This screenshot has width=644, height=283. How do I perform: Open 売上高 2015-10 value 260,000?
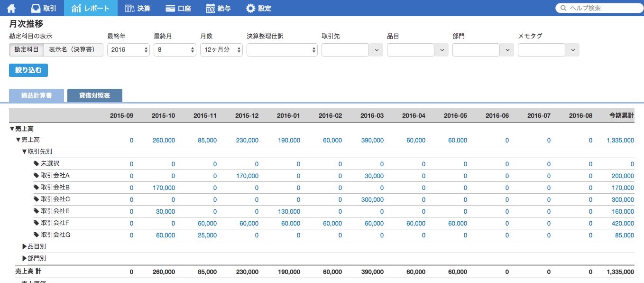point(164,141)
